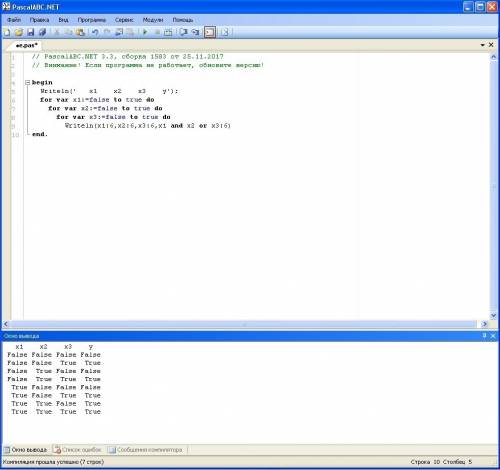Save the file with the floppy disk icon
Screen dimensions: 500x470
coord(31,32)
